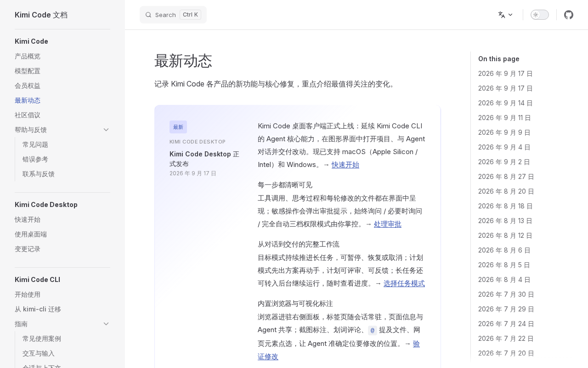
Task: Click the search magnifier icon
Action: tap(148, 15)
